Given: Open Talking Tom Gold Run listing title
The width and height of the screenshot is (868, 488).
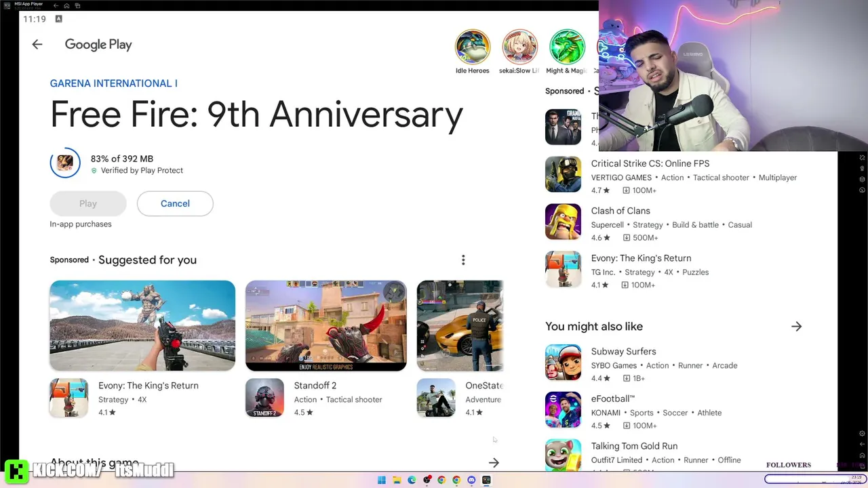Looking at the screenshot, I should click(x=634, y=446).
